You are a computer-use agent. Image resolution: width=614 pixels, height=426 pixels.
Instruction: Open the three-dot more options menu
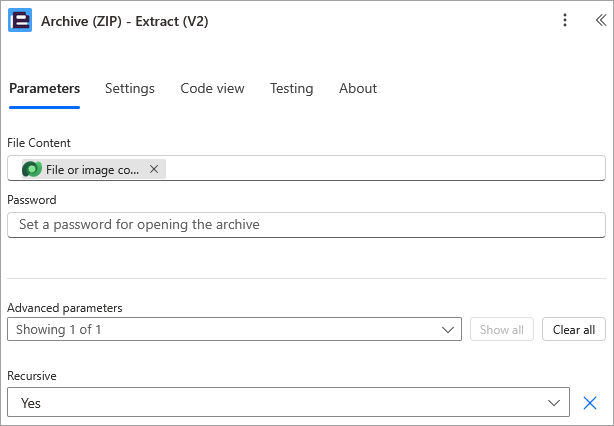[565, 20]
